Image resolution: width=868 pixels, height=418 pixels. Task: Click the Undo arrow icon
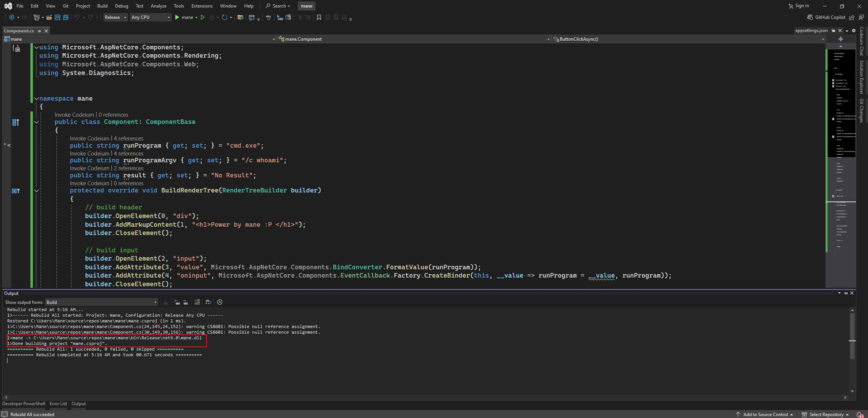click(x=77, y=17)
